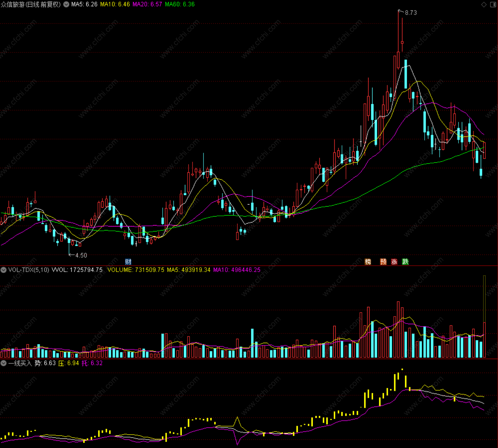Toggle the side panel icon at top right
The width and height of the screenshot is (498, 448).
(493, 4)
